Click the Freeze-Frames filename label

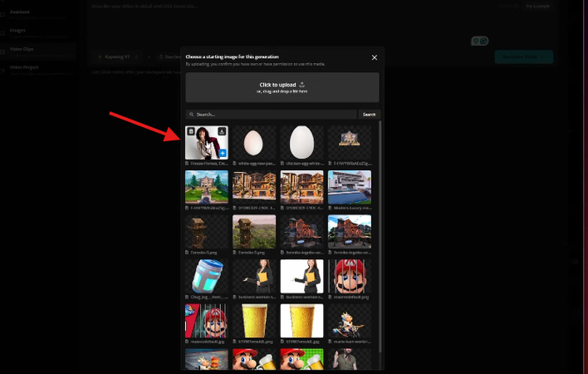pyautogui.click(x=209, y=164)
